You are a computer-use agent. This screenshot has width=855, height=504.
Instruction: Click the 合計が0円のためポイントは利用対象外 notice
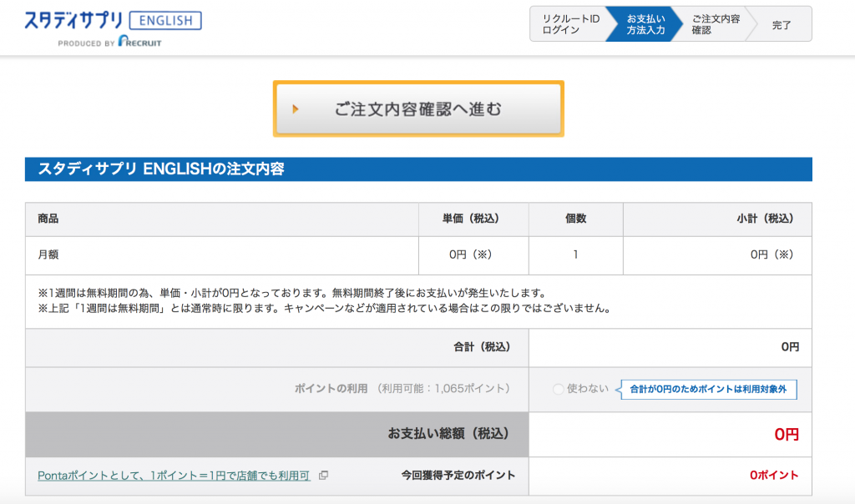(x=708, y=389)
